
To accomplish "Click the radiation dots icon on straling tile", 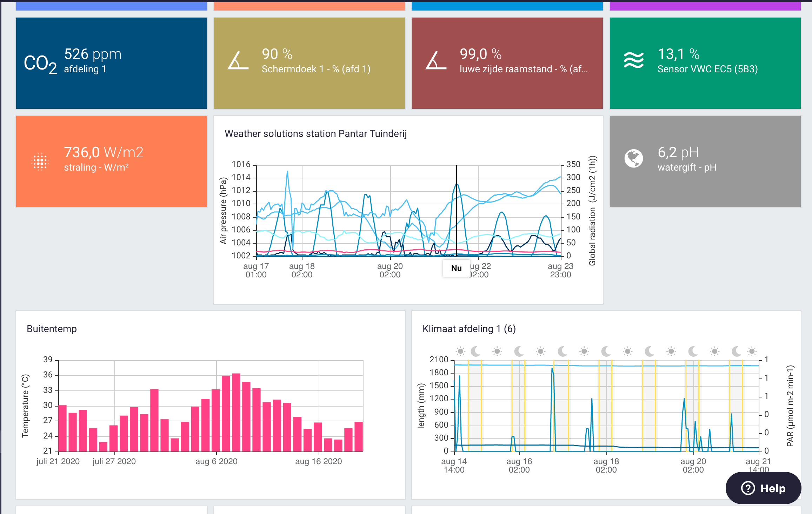I will 40,162.
